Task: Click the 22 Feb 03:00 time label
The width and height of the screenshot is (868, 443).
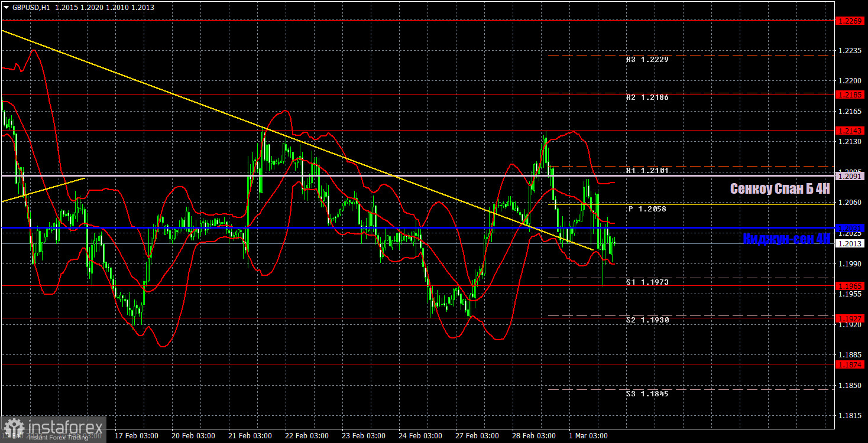Action: (x=307, y=436)
